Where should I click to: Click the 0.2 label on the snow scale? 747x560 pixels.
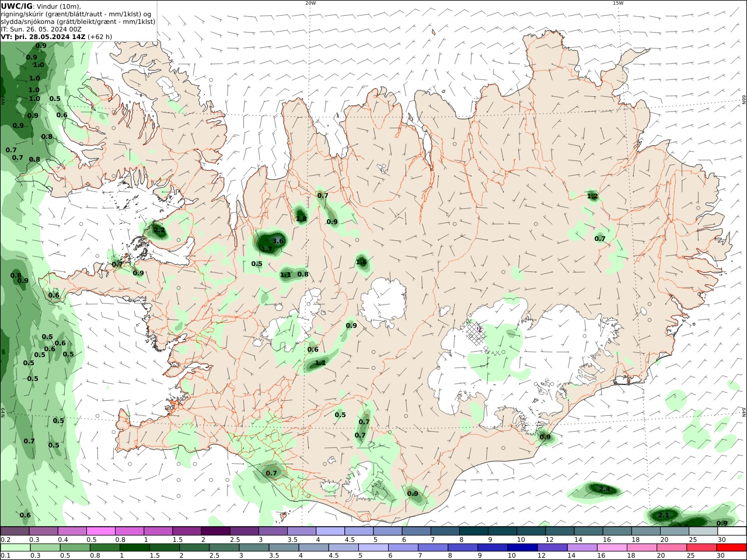click(x=5, y=540)
